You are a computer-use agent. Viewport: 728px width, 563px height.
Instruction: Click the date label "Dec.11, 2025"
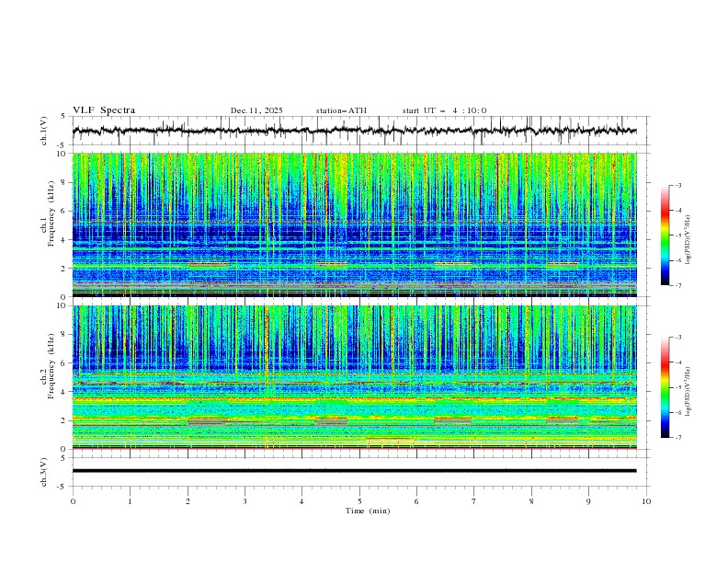click(256, 110)
